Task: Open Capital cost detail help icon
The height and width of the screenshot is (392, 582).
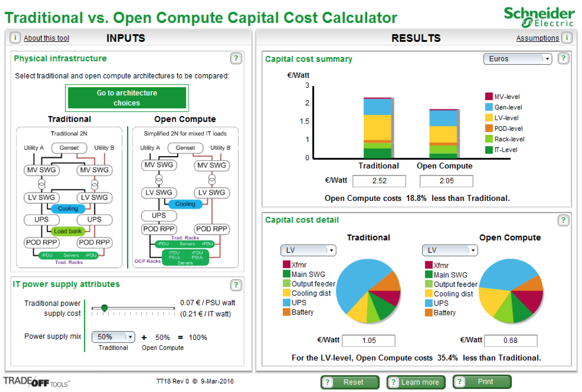Action: coord(563,220)
